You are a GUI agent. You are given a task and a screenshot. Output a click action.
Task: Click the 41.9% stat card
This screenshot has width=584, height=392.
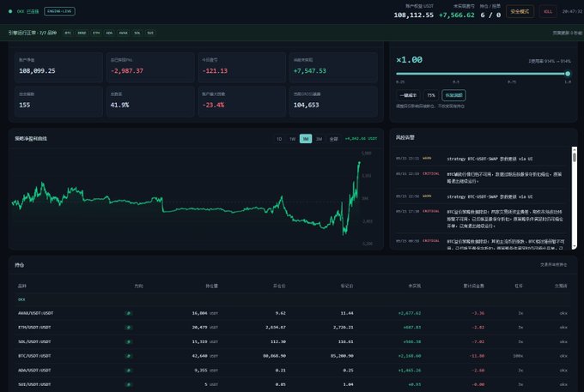150,101
